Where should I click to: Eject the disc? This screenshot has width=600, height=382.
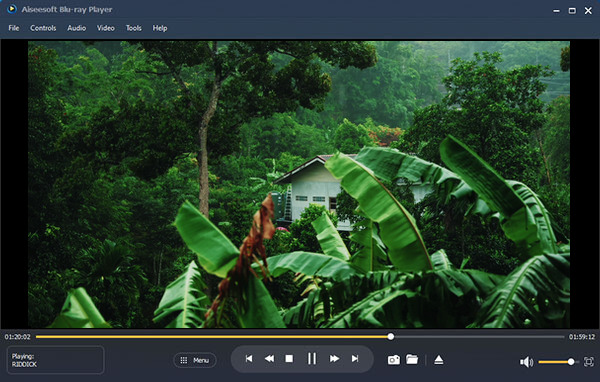click(439, 359)
